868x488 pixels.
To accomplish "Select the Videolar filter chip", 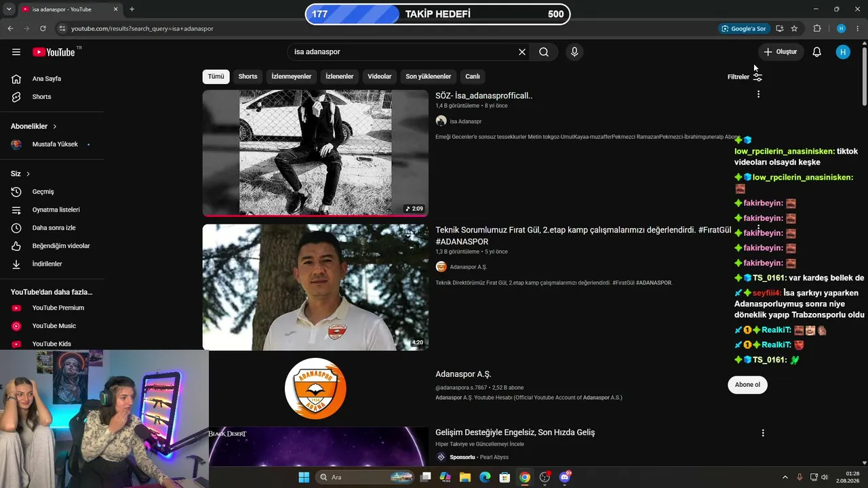I will (x=380, y=77).
